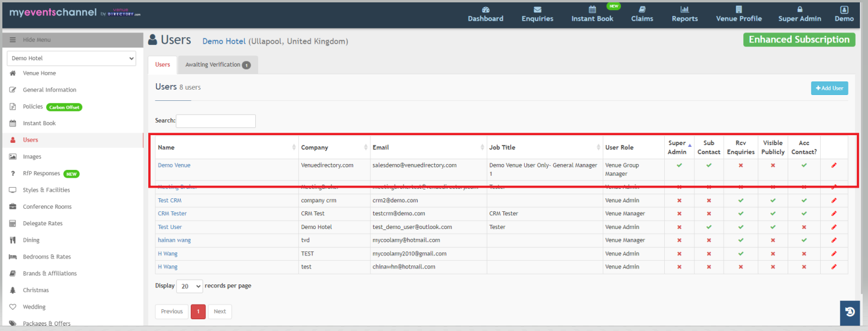Open the Test User name link
Viewport: 868px width, 331px height.
coord(170,227)
